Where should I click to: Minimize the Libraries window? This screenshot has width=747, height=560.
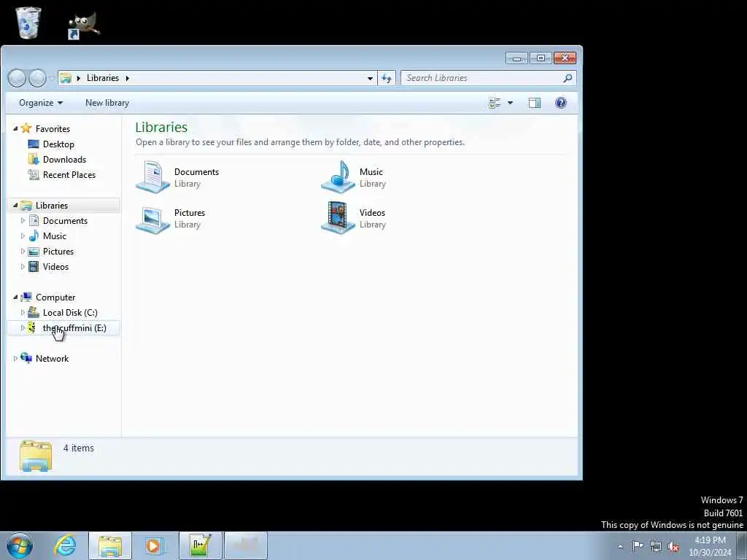tap(516, 58)
